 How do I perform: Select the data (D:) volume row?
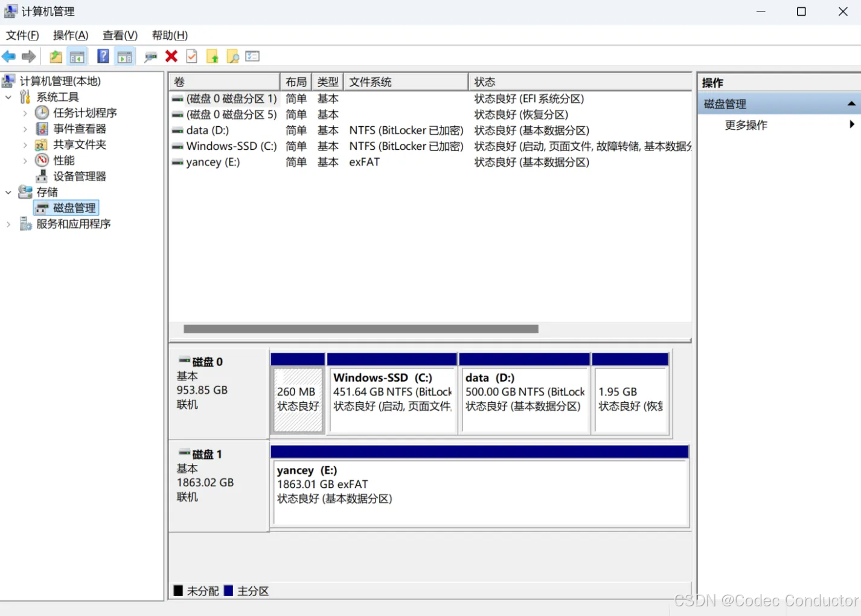pyautogui.click(x=431, y=130)
